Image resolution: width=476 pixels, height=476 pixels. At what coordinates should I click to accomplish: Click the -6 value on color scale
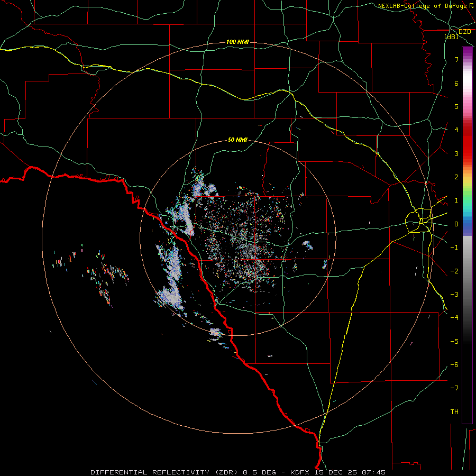(454, 365)
